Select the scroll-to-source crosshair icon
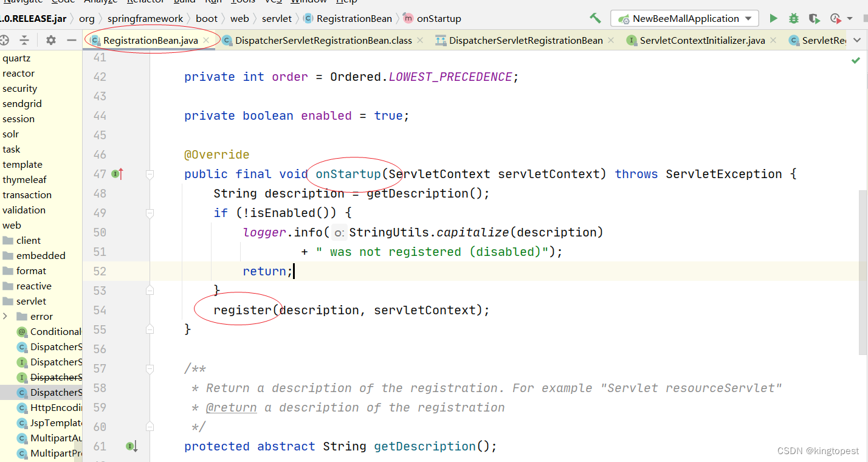 point(5,40)
